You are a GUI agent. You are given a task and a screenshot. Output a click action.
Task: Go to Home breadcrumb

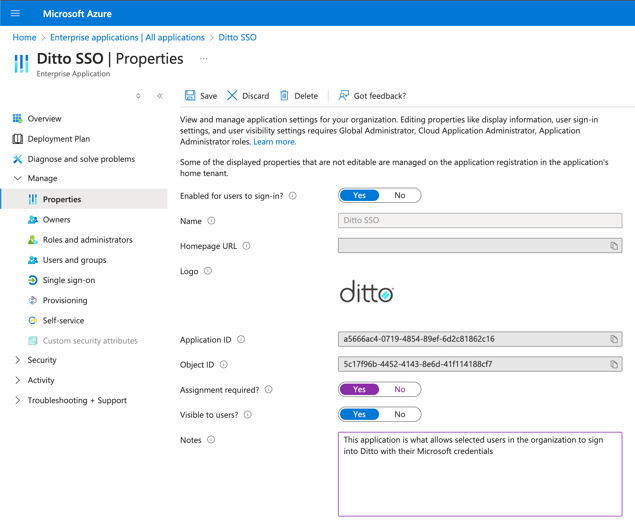coord(24,37)
